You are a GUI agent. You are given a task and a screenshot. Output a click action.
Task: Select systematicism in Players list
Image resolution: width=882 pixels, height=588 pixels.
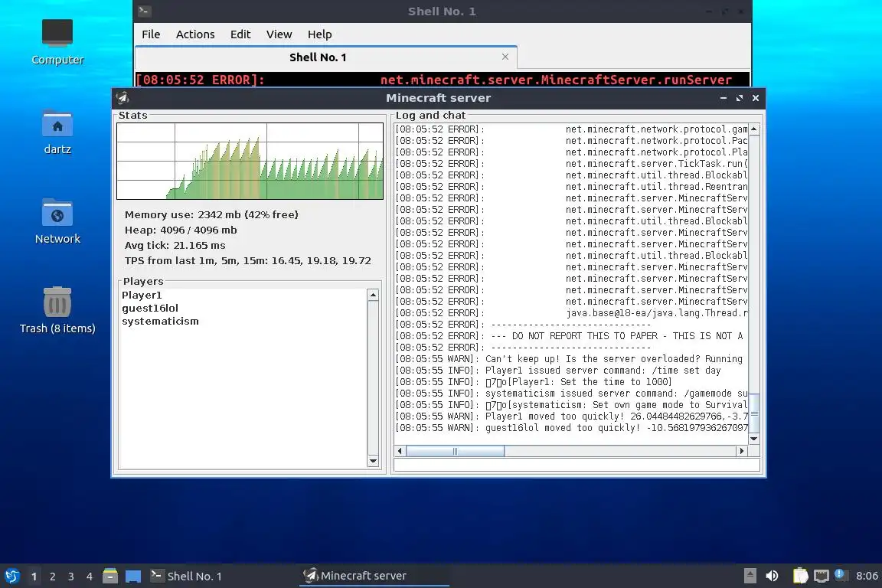point(160,321)
